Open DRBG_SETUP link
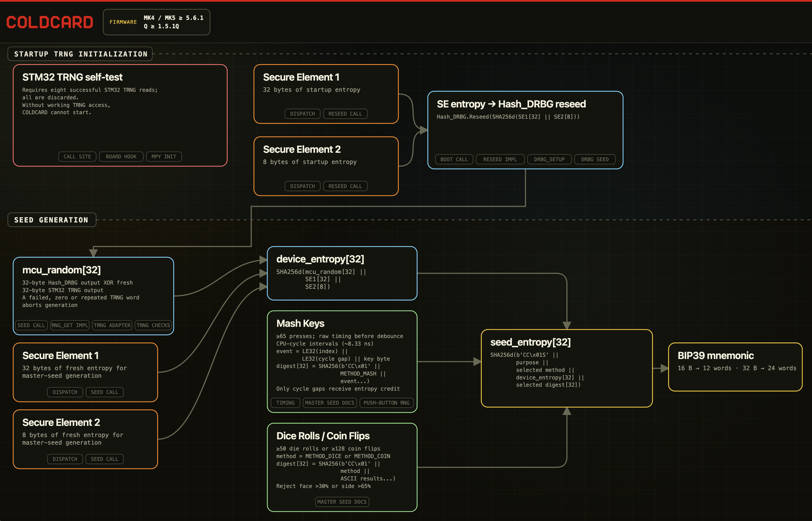The image size is (812, 521). point(549,159)
